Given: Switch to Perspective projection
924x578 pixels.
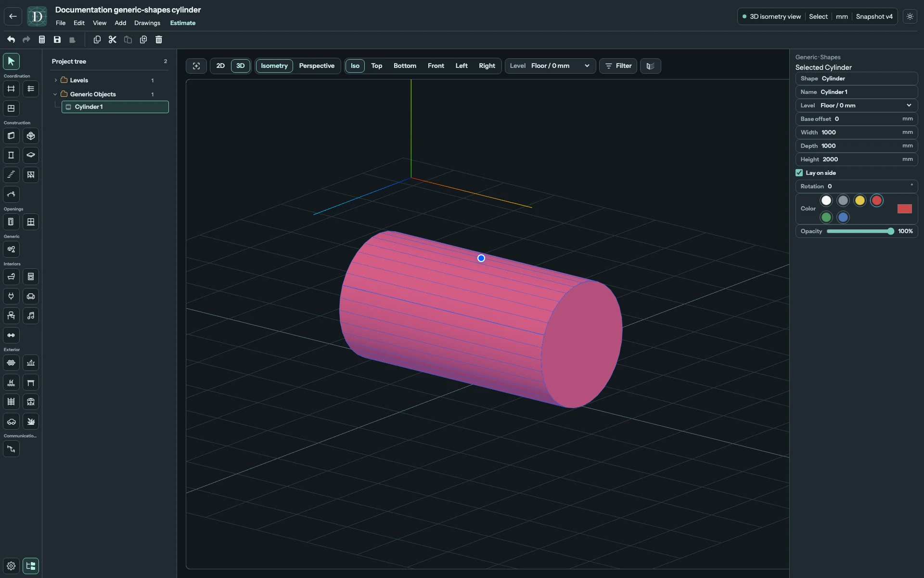Looking at the screenshot, I should pos(317,66).
